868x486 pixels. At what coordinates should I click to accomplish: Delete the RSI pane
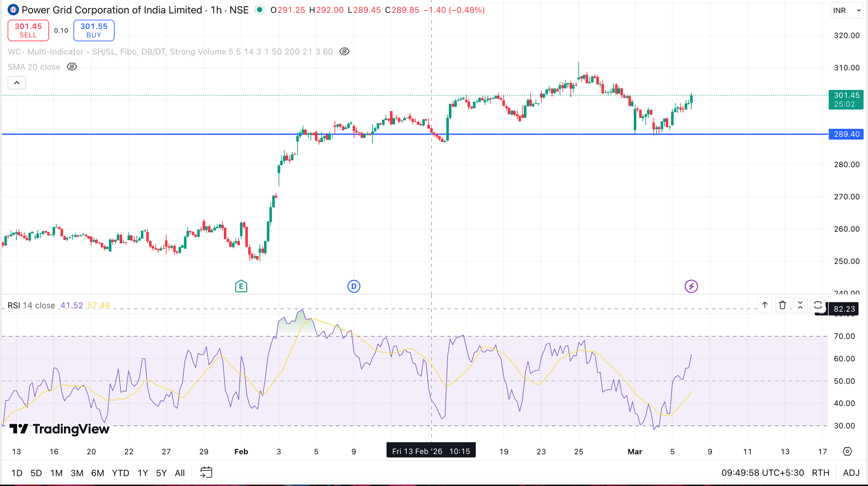click(x=783, y=305)
